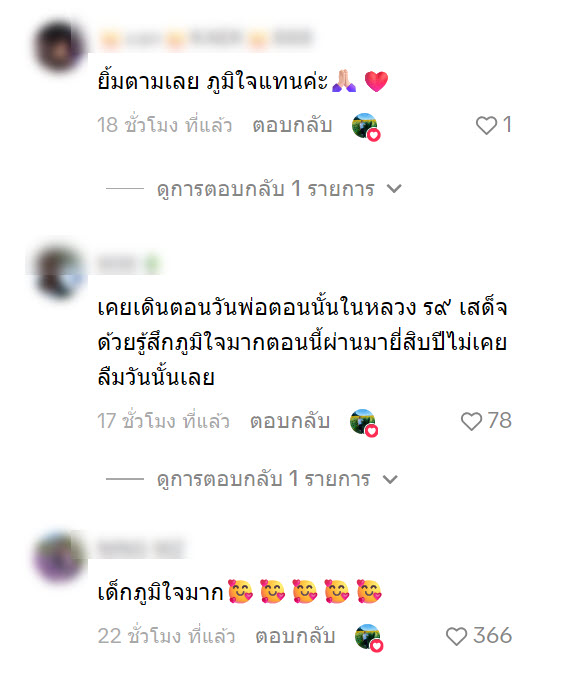Viewport: 574px width, 679px height.
Task: Open first commenter's blurred username
Action: pyautogui.click(x=206, y=38)
